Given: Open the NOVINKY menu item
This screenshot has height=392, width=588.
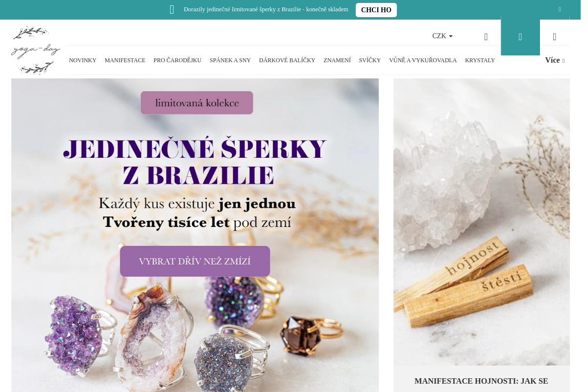Looking at the screenshot, I should (83, 60).
